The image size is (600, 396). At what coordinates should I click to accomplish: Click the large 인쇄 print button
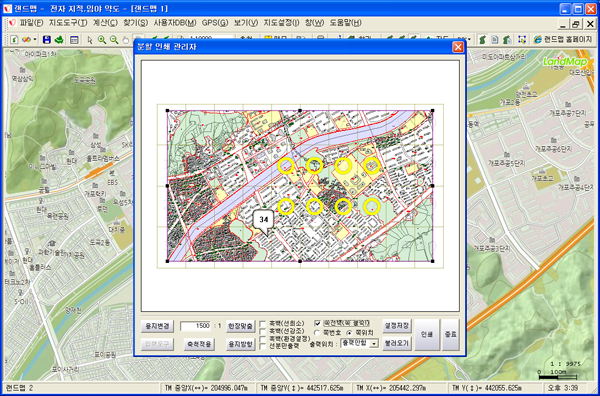pyautogui.click(x=427, y=334)
